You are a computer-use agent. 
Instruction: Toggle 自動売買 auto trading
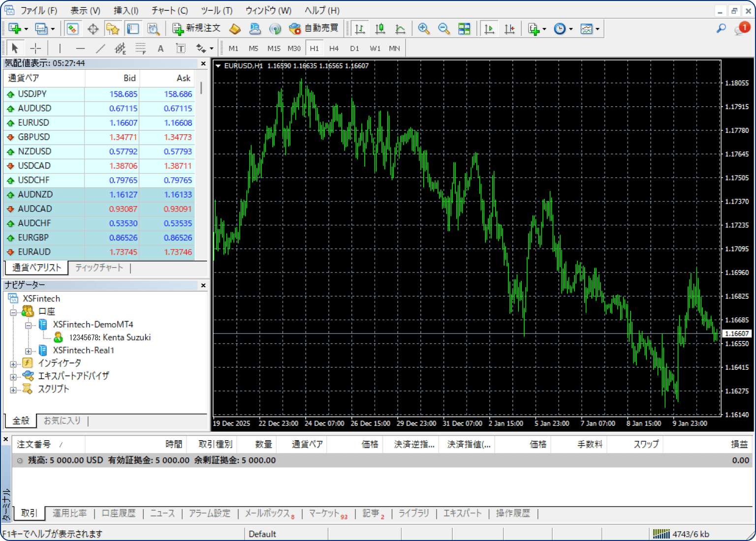pos(314,29)
